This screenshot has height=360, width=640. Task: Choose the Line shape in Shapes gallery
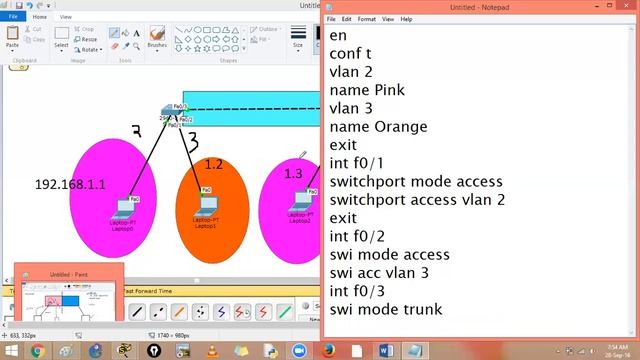(179, 30)
